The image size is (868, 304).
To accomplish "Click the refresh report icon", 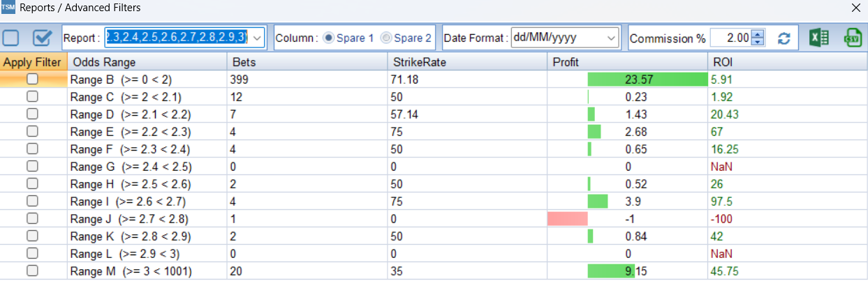I will pyautogui.click(x=784, y=38).
